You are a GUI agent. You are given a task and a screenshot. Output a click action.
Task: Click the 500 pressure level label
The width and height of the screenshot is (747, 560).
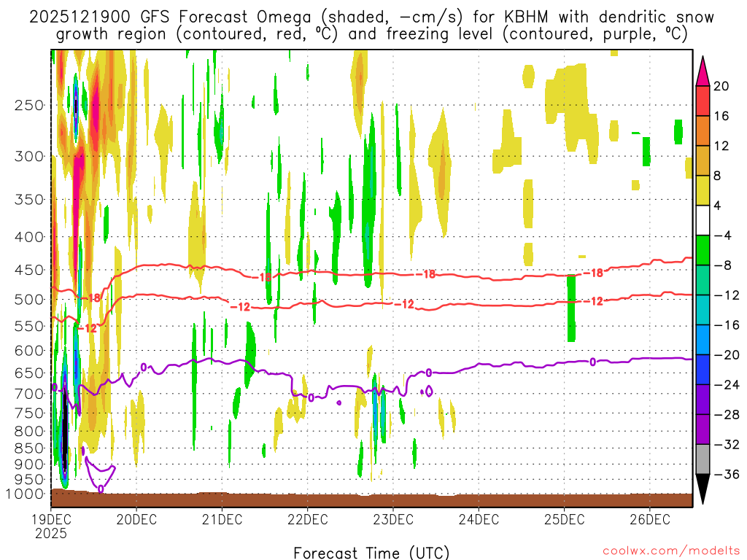pos(29,300)
